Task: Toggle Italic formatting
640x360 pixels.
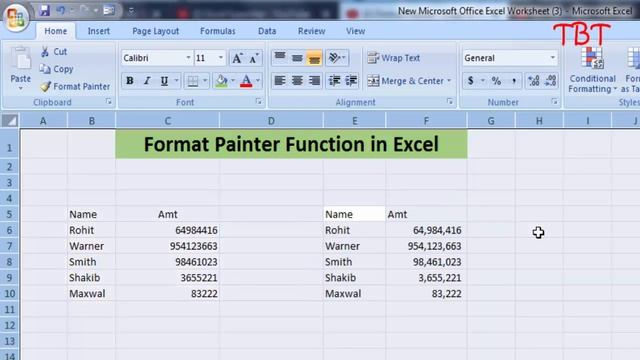Action: pos(147,81)
